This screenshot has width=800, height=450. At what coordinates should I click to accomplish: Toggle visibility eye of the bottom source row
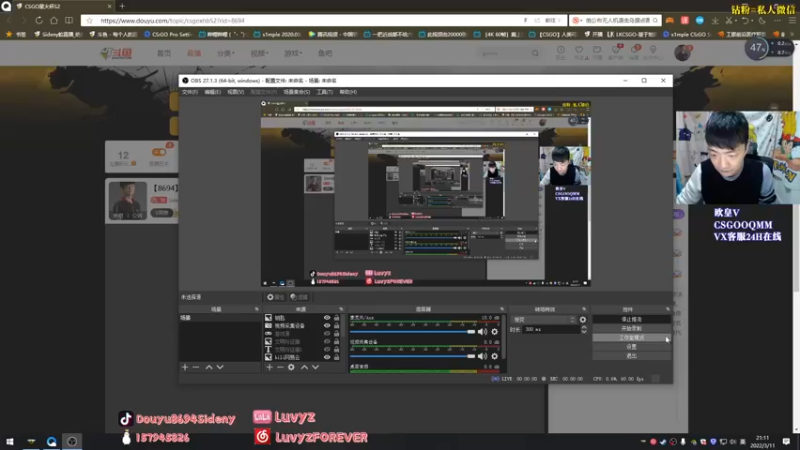click(327, 357)
